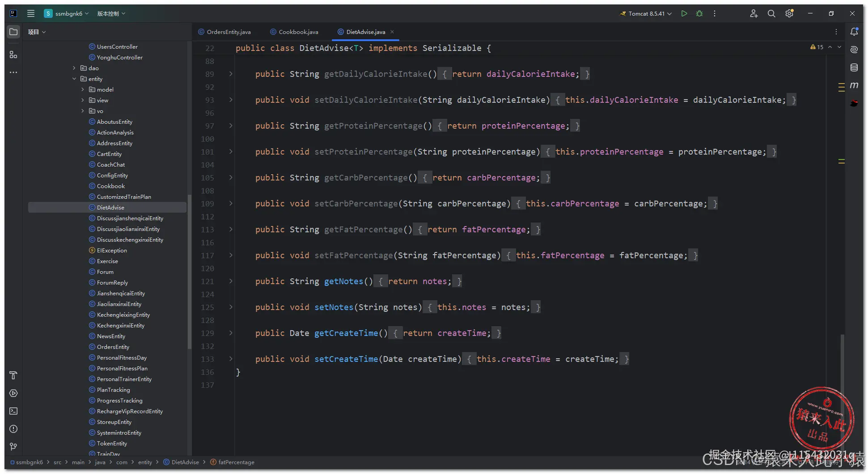Open editor tabs options menu
The width and height of the screenshot is (868, 474).
coord(836,32)
